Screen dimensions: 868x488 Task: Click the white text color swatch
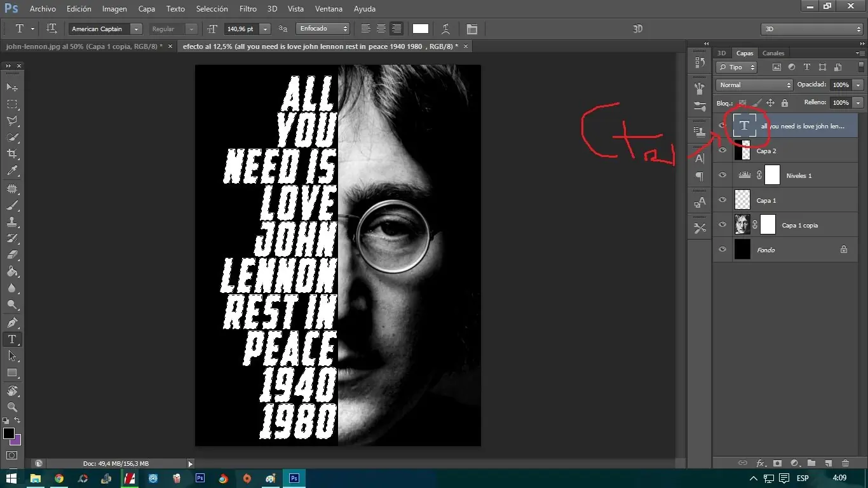pos(420,29)
